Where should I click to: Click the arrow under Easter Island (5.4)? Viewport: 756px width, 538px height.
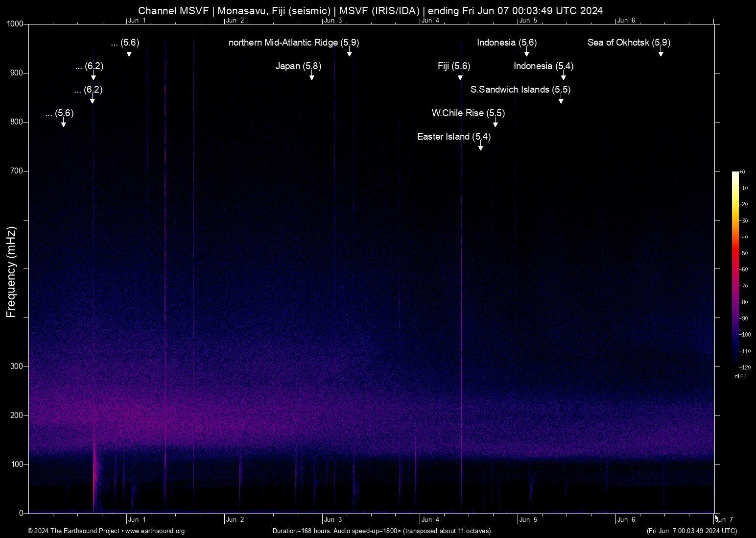tap(480, 147)
